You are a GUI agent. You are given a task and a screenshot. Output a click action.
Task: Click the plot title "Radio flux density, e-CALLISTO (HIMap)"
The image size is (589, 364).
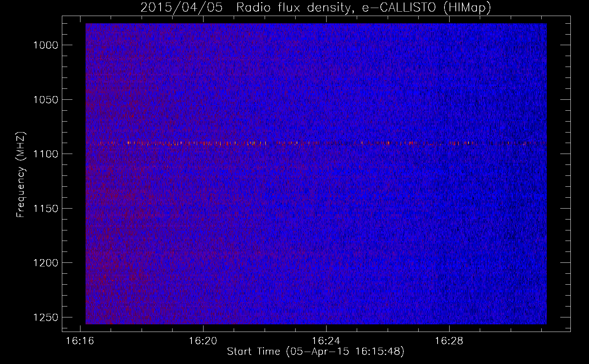pos(363,8)
